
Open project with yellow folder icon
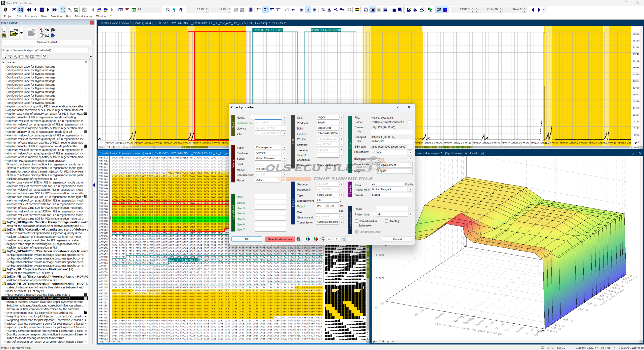click(x=14, y=33)
